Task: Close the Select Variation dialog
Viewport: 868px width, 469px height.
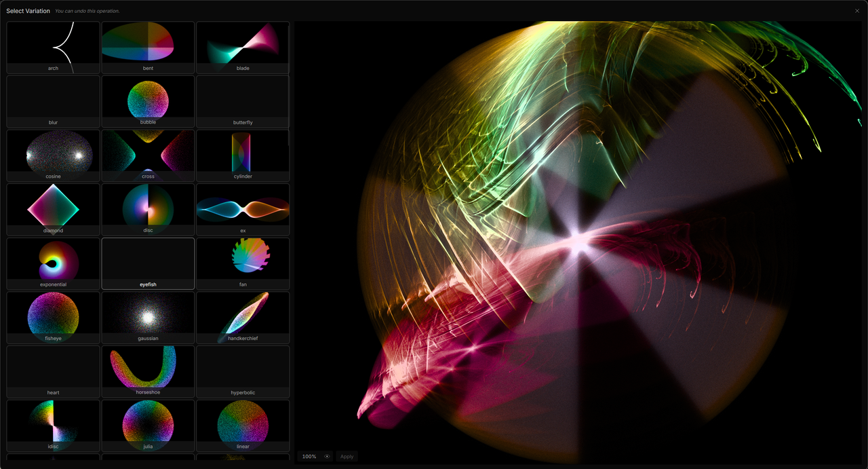Action: pos(857,11)
